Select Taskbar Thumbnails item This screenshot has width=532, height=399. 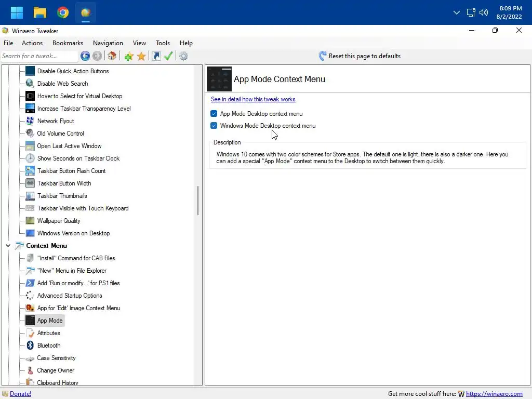click(62, 196)
